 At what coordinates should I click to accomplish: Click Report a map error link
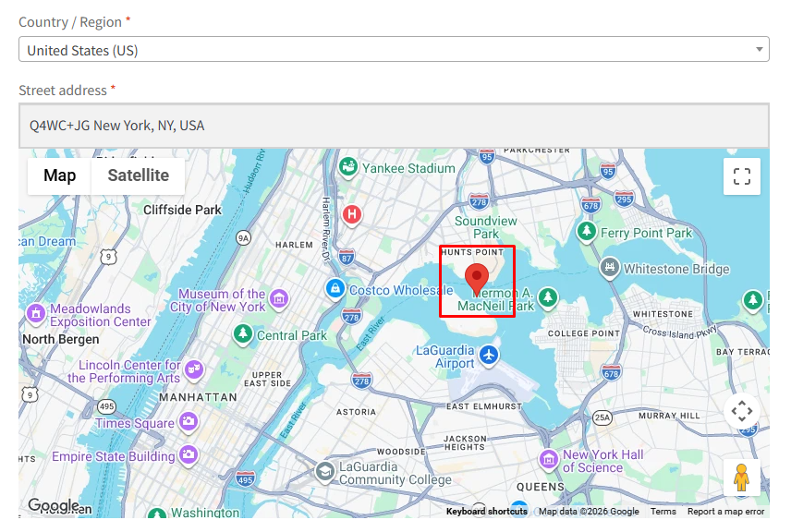point(725,512)
